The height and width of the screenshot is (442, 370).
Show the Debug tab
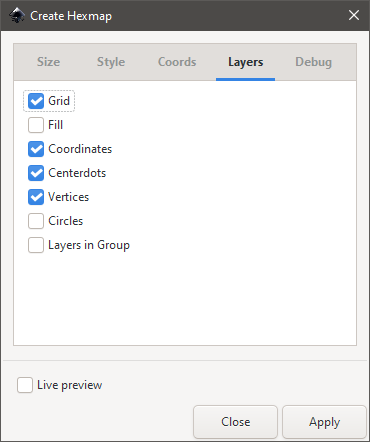tap(313, 62)
